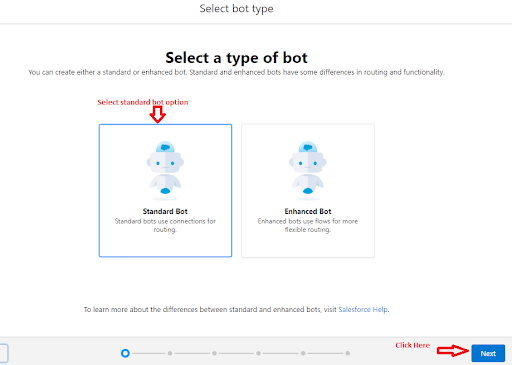Click the 'Select bot type' header title
512x365 pixels.
pos(236,9)
